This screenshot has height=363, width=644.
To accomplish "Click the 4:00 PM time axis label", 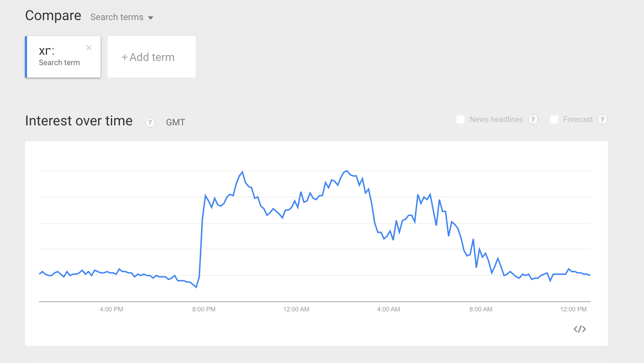I will pos(111,309).
